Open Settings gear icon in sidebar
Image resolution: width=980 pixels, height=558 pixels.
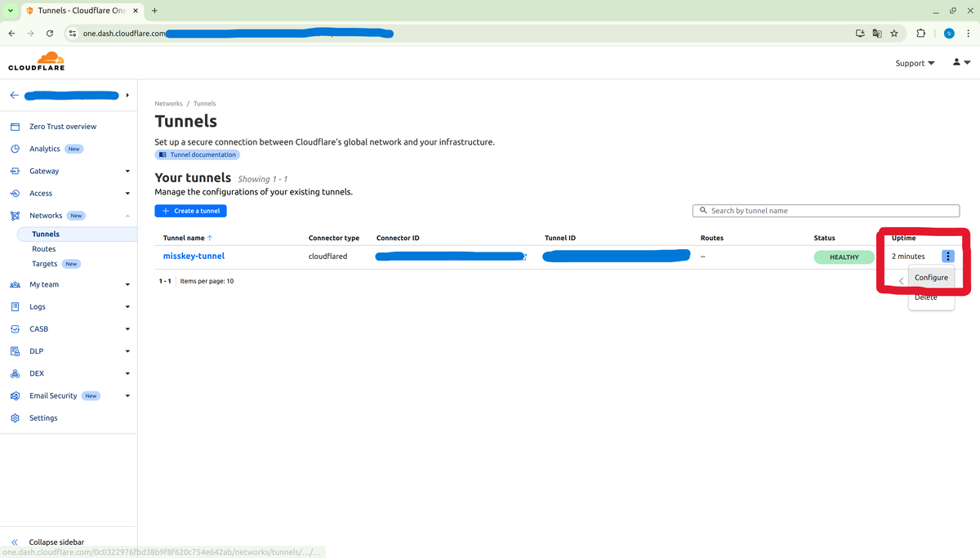(x=15, y=417)
